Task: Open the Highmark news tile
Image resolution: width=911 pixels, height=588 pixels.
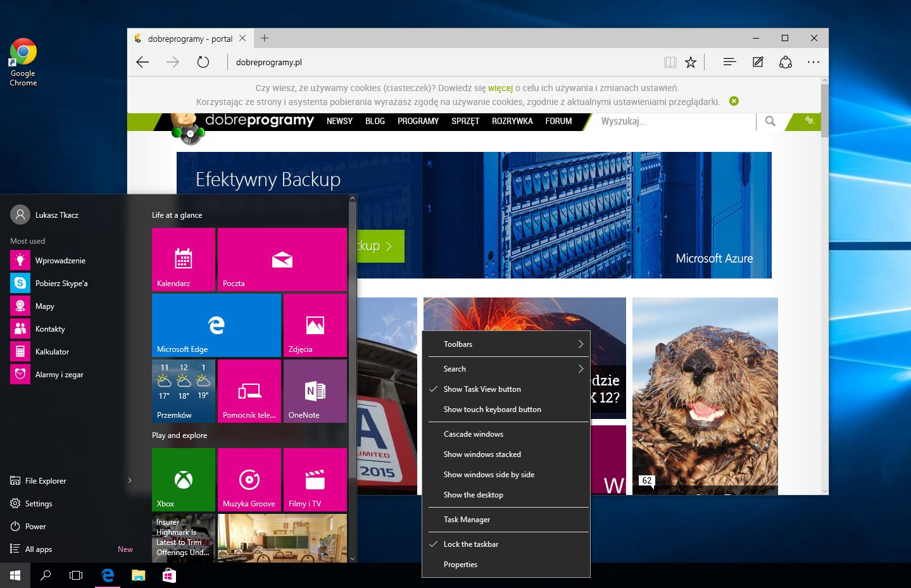Action: 184,538
